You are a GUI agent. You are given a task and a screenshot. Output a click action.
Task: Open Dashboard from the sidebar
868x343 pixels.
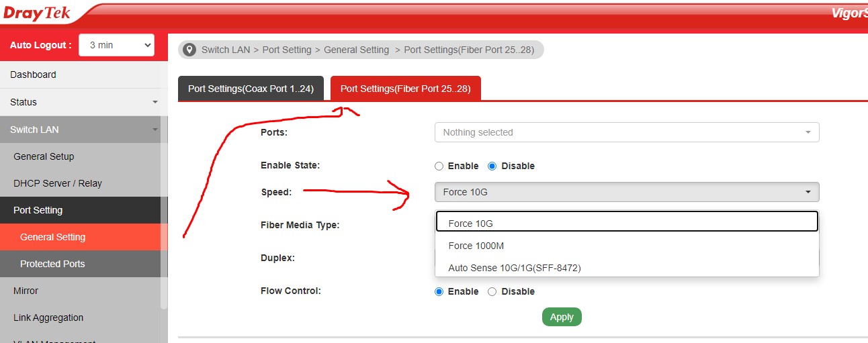pyautogui.click(x=83, y=75)
